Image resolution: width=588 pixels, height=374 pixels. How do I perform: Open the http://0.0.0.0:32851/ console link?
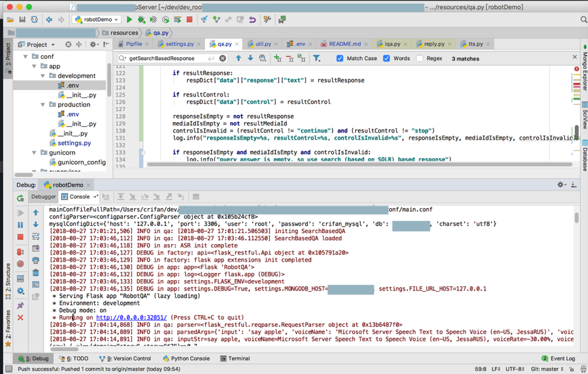(131, 318)
